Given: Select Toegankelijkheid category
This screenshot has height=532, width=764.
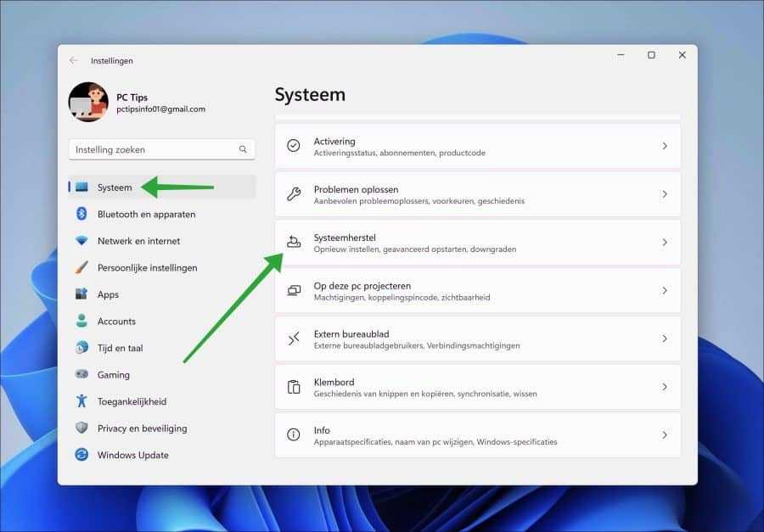Looking at the screenshot, I should click(x=161, y=401).
